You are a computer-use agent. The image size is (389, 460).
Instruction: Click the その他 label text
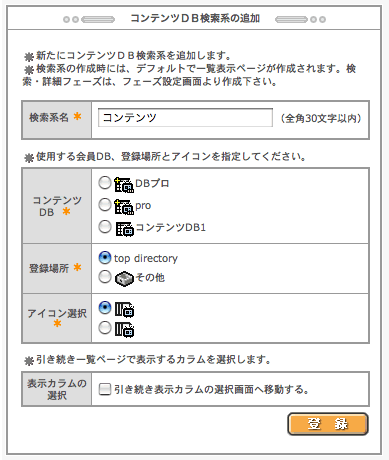click(x=150, y=277)
